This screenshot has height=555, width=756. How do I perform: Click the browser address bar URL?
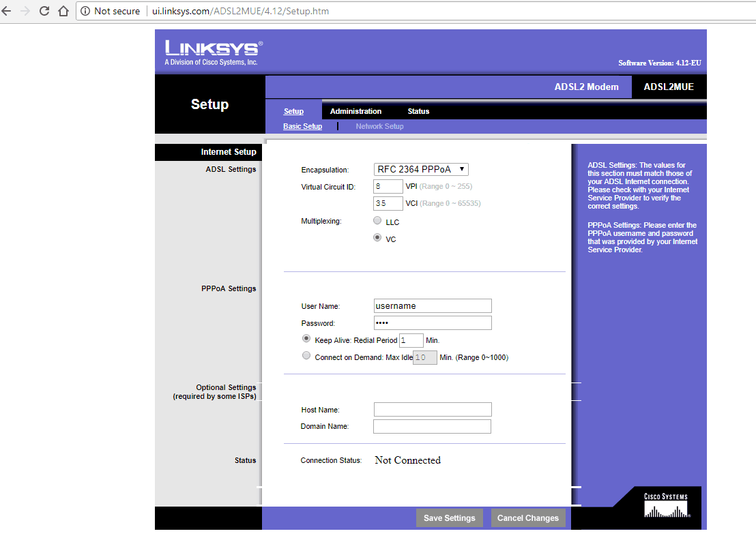(241, 11)
